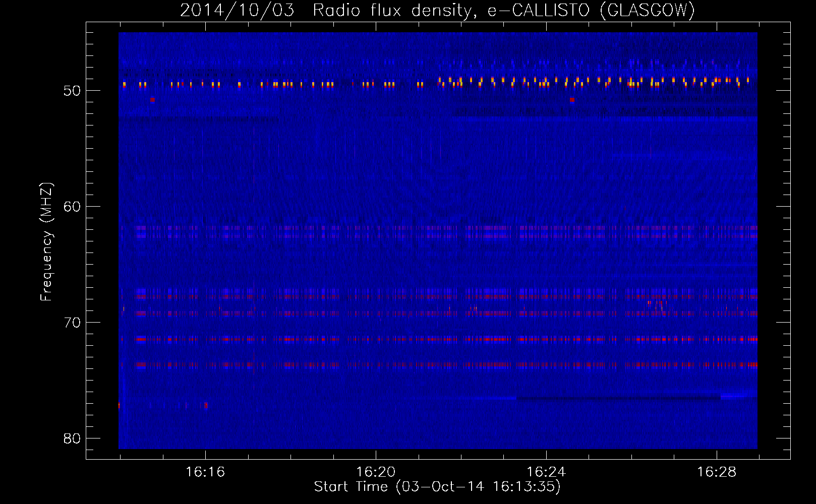The height and width of the screenshot is (504, 816).
Task: Click the time tick label "16:28"
Action: click(x=717, y=472)
